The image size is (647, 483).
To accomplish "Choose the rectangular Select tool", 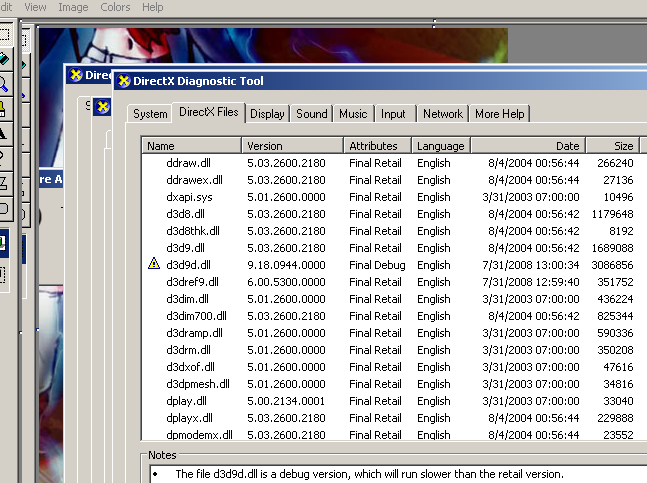I will [x=4, y=34].
